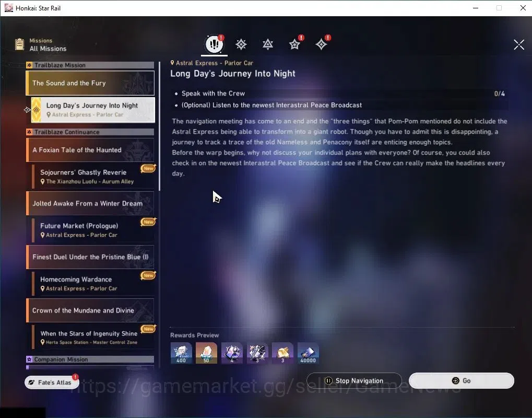The height and width of the screenshot is (418, 532).
Task: Open the Adventure Mission diamond tab
Action: pos(321,44)
